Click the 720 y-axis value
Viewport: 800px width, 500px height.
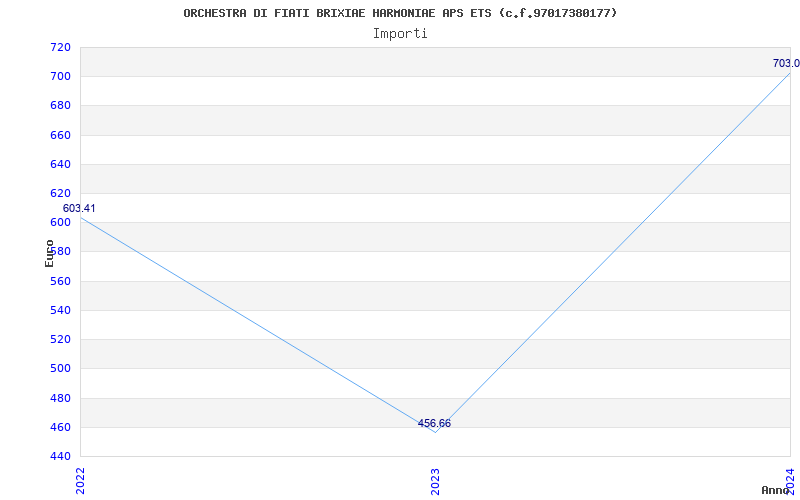(x=61, y=47)
